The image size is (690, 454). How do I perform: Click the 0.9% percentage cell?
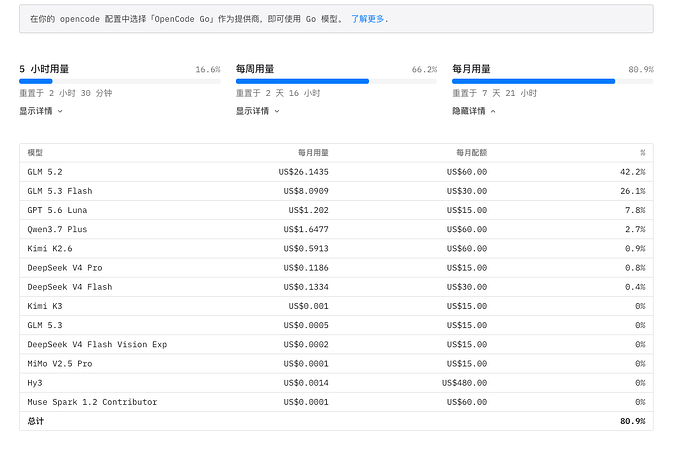(635, 249)
